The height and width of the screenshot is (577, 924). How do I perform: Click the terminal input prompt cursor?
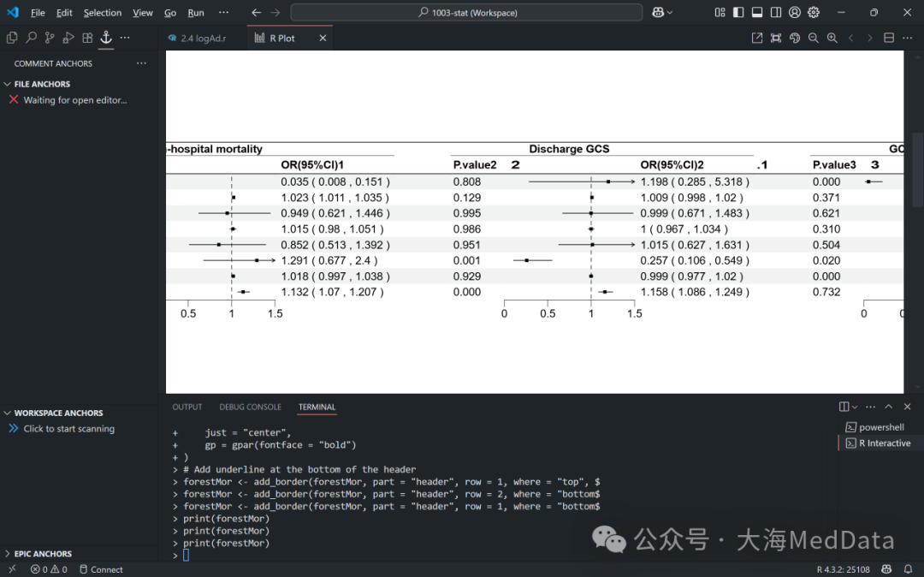(186, 555)
